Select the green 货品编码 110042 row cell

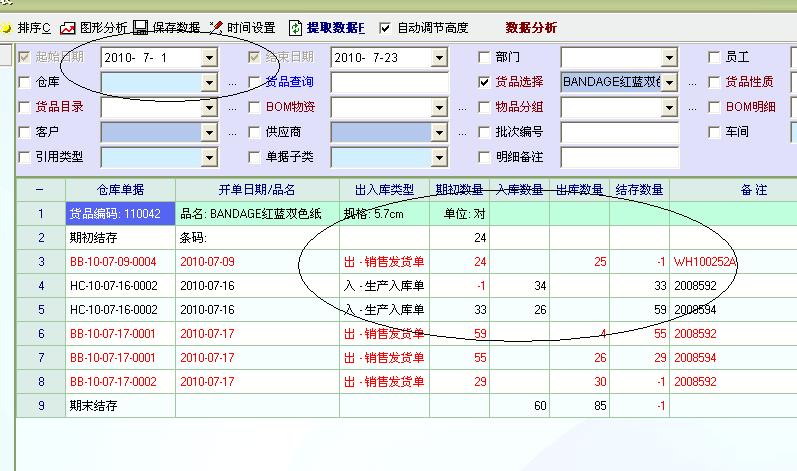click(119, 214)
